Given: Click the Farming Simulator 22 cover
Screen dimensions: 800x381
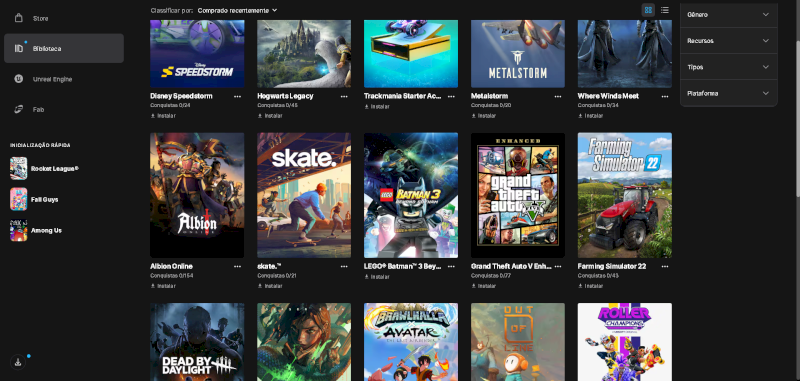Looking at the screenshot, I should coord(624,195).
